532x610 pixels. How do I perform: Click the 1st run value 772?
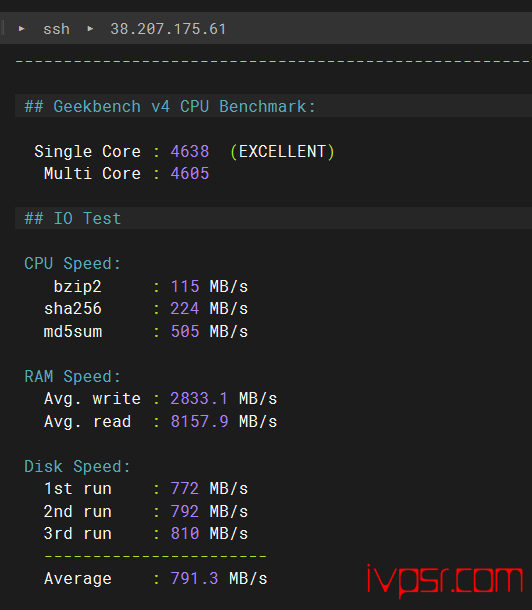tap(185, 489)
